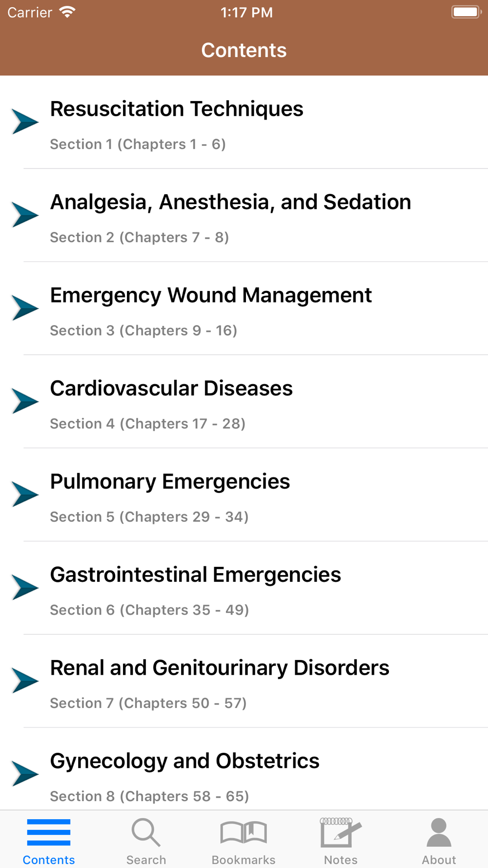Open Section 1 (Chapters 1 - 6) subtitle
The image size is (488, 868).
pyautogui.click(x=138, y=145)
